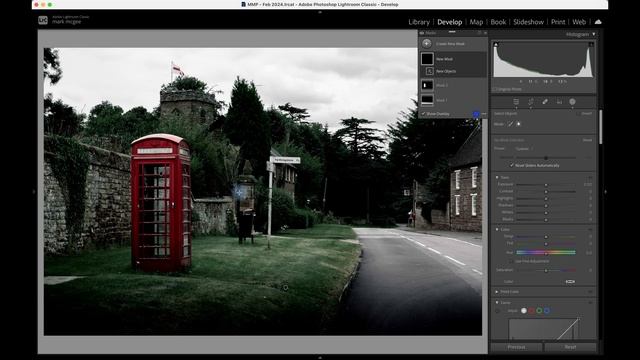640x360 pixels.
Task: Collapse the Color section triangle
Action: pos(497,229)
